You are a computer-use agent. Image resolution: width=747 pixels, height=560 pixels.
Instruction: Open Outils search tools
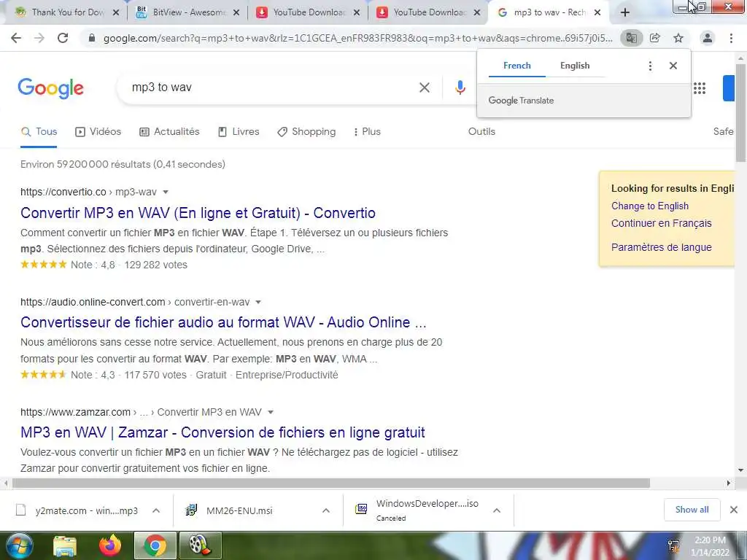point(481,132)
